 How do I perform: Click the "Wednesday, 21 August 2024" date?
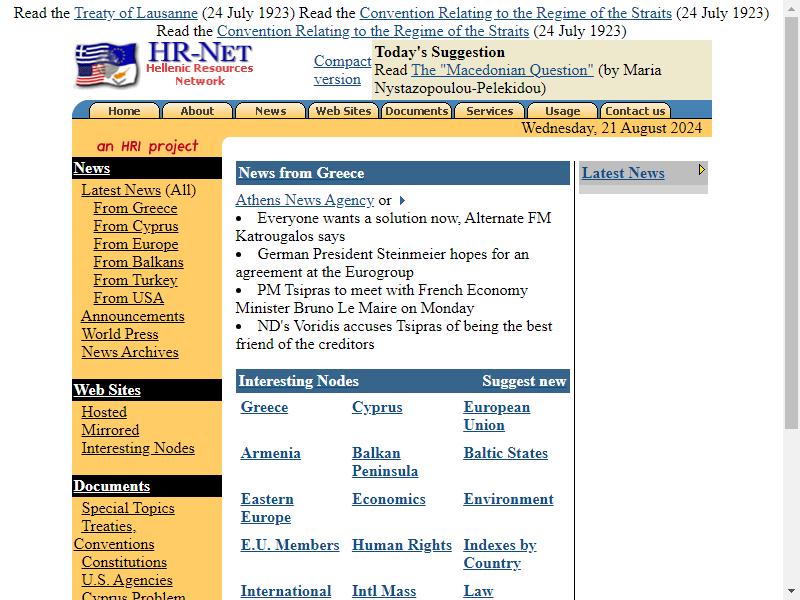pyautogui.click(x=612, y=128)
